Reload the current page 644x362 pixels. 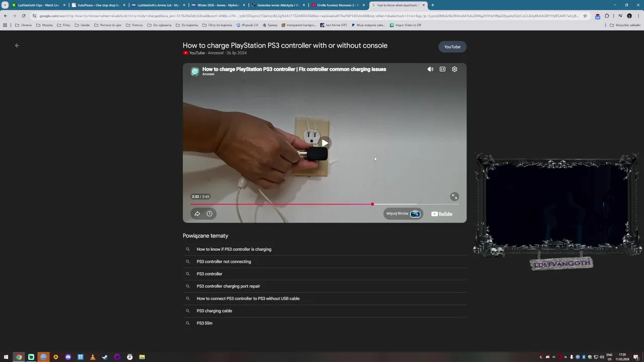[23, 16]
